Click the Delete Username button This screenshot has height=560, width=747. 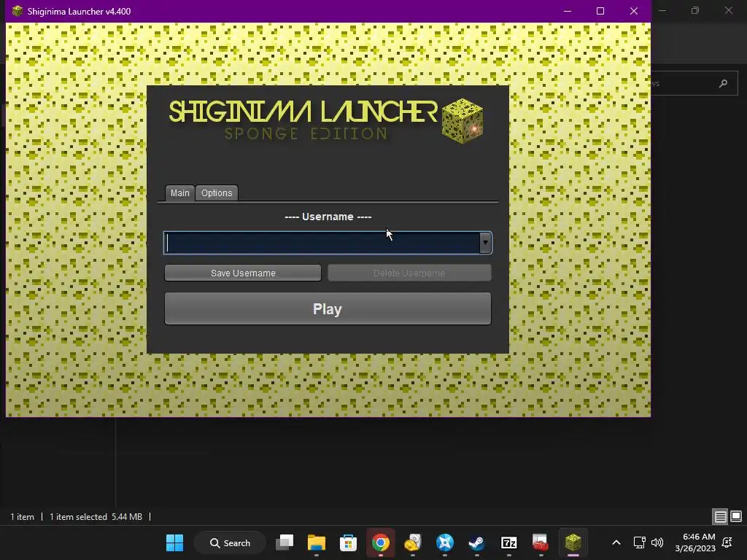pyautogui.click(x=409, y=273)
